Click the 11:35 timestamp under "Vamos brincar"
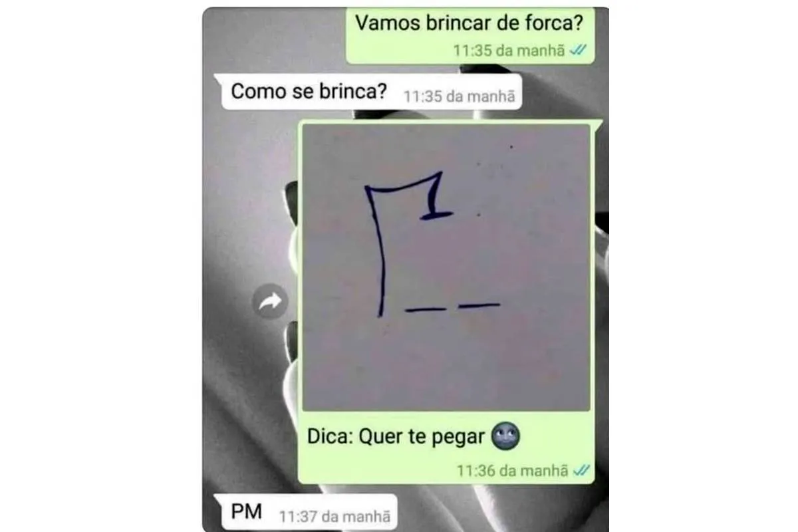The width and height of the screenshot is (798, 532). pos(509,51)
